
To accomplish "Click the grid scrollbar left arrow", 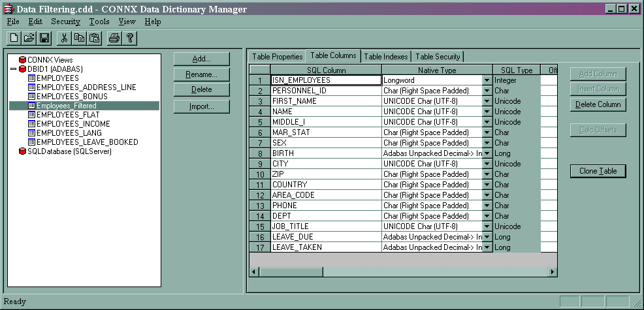I will pos(254,271).
